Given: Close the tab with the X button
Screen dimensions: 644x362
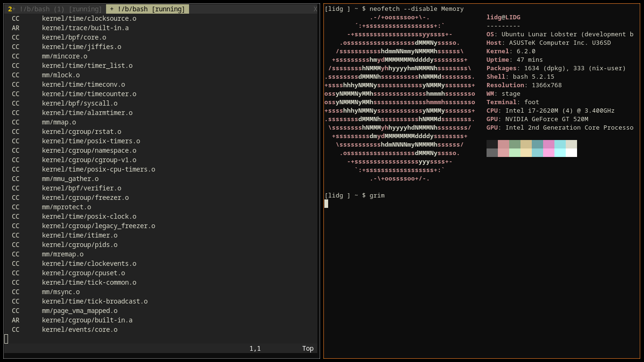Looking at the screenshot, I should coord(315,9).
